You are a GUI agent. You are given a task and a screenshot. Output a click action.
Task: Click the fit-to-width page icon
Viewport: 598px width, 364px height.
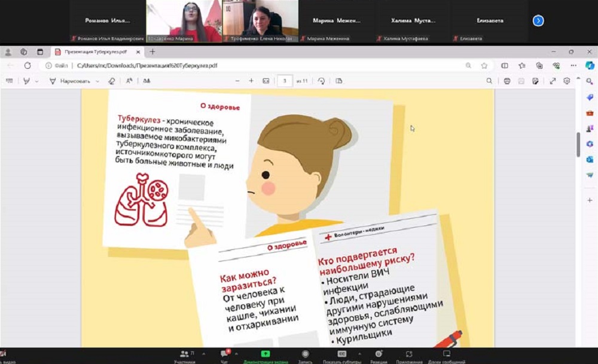pyautogui.click(x=266, y=81)
